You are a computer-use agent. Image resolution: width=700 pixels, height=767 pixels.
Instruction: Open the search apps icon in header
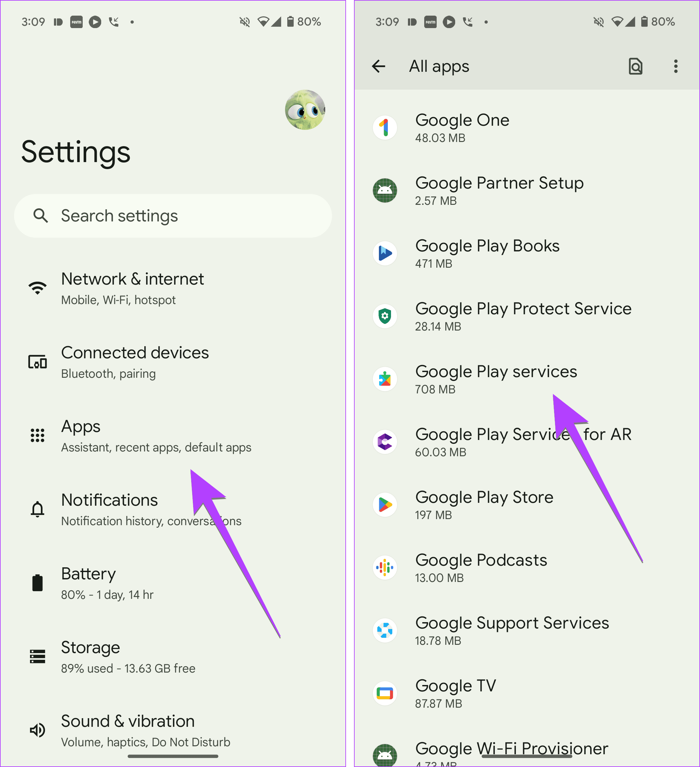click(x=635, y=67)
